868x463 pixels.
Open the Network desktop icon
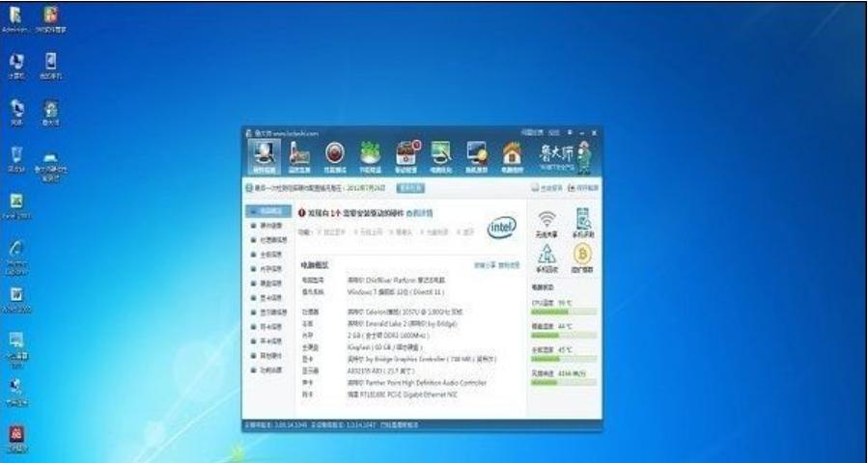coord(16,113)
